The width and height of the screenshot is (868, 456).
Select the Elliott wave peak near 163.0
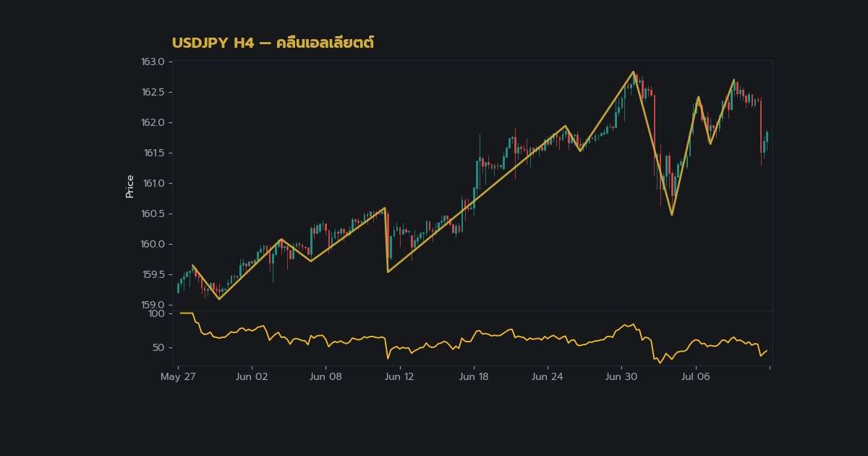point(633,72)
